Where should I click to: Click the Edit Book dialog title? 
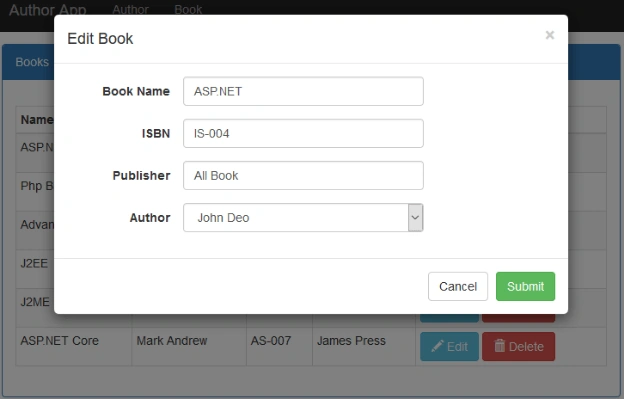pos(100,39)
